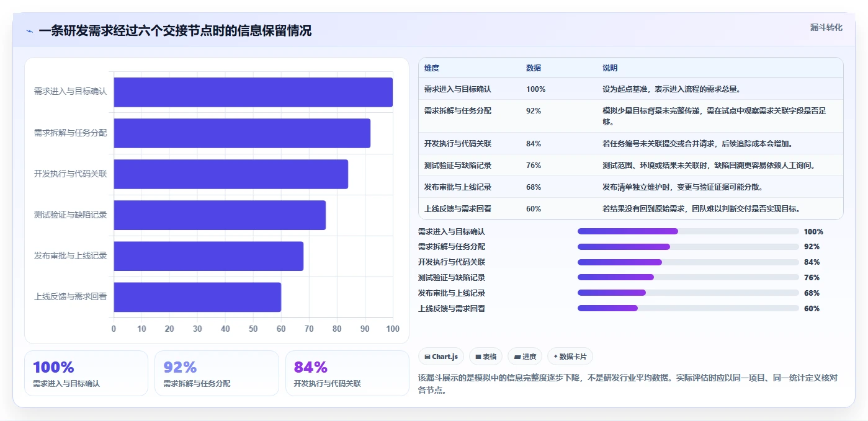The height and width of the screenshot is (421, 868).
Task: Click the 100% value in the table
Action: point(535,89)
